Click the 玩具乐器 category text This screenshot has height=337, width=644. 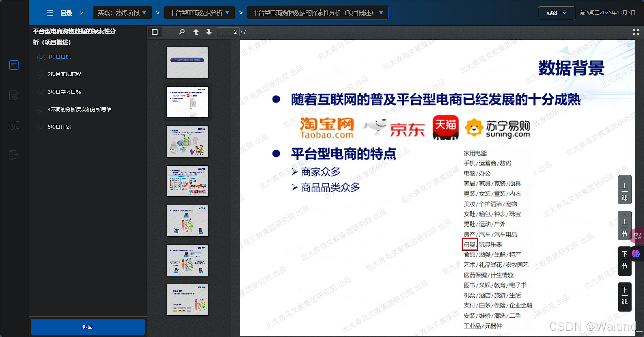[491, 245]
